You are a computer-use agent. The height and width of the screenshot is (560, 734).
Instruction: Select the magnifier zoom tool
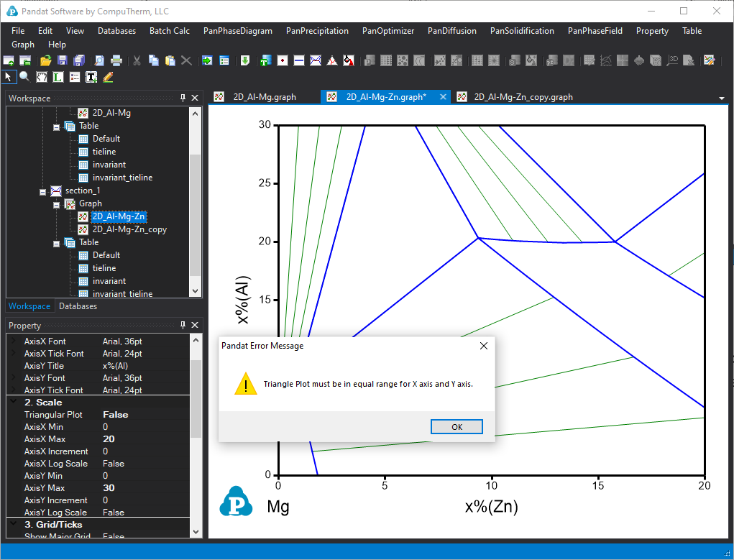(25, 77)
